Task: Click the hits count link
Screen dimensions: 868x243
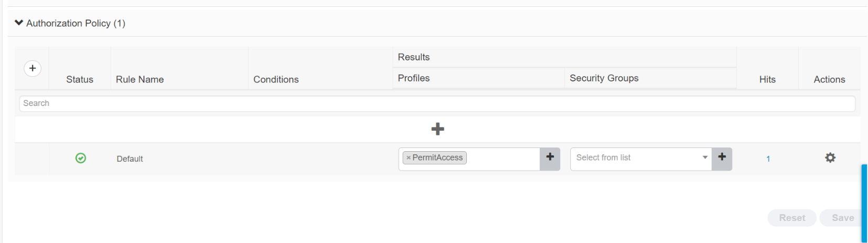Action: (768, 159)
